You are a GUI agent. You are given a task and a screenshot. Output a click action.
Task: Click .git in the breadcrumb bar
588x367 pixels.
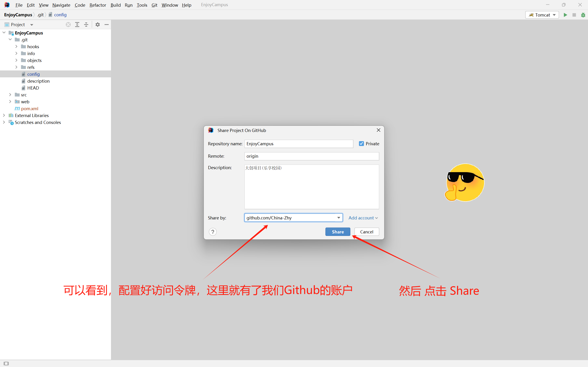[40, 15]
